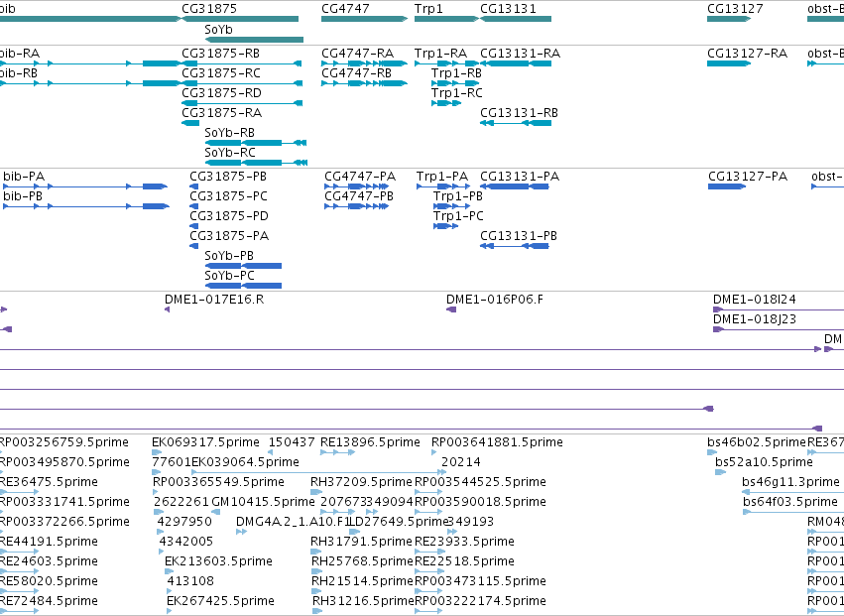844x616 pixels.
Task: Open the RP003544525.5prime EST entry
Action: [480, 482]
